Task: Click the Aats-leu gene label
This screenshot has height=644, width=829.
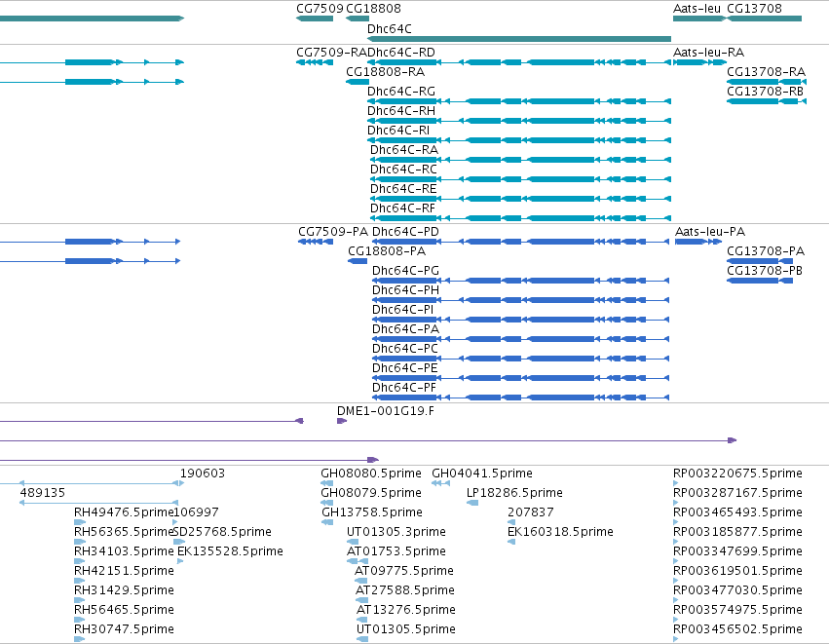Action: point(697,9)
